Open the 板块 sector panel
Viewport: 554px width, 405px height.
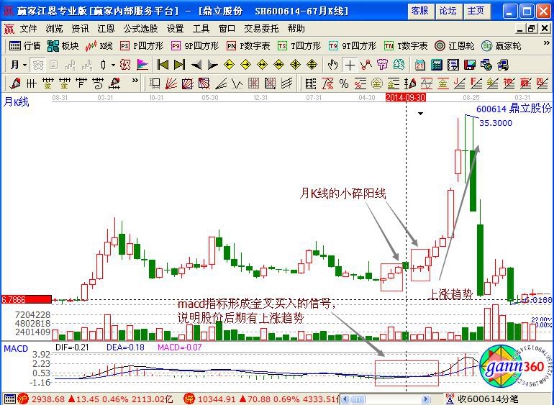point(63,46)
